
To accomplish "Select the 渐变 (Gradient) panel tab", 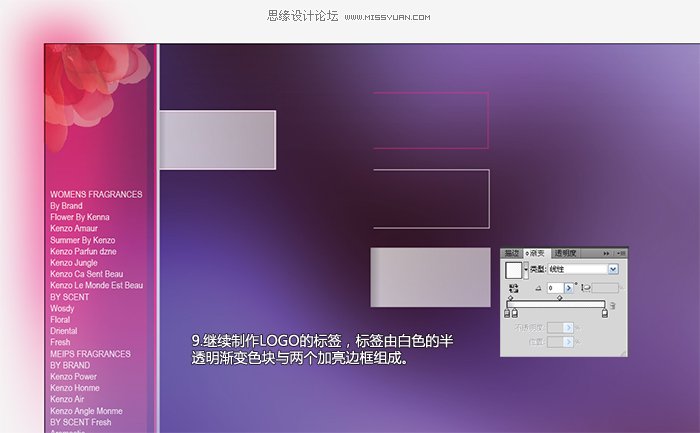I will (x=536, y=253).
